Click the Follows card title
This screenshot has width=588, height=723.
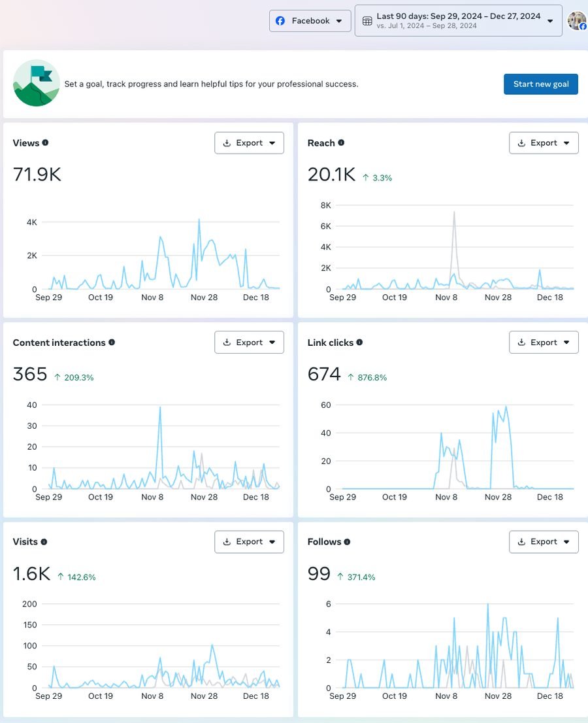pyautogui.click(x=325, y=542)
